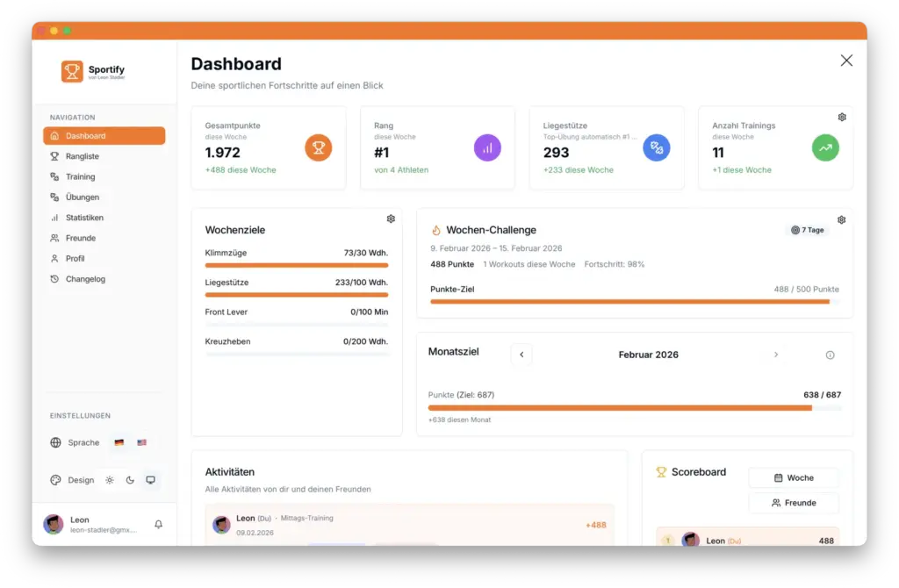Enable light mode sun design option

coord(110,480)
